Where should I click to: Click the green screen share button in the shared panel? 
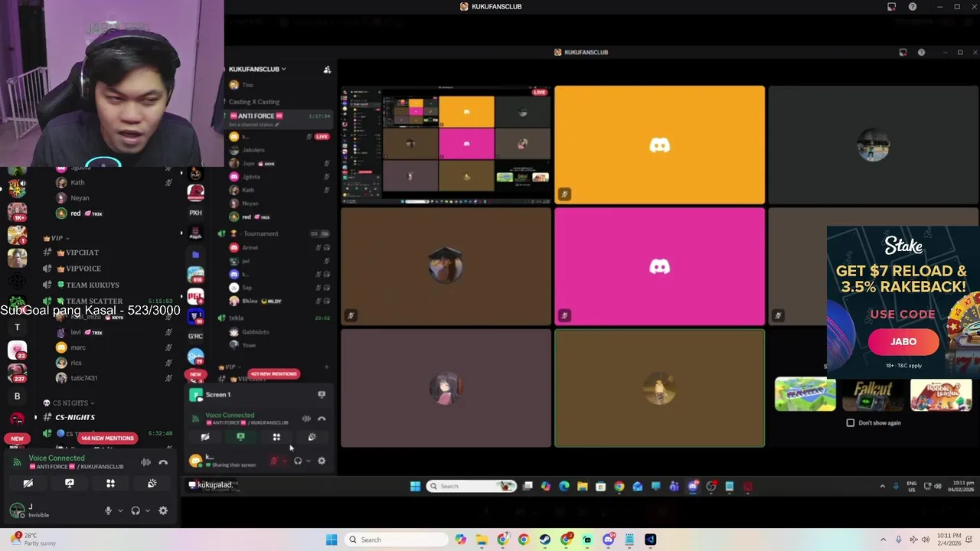240,437
